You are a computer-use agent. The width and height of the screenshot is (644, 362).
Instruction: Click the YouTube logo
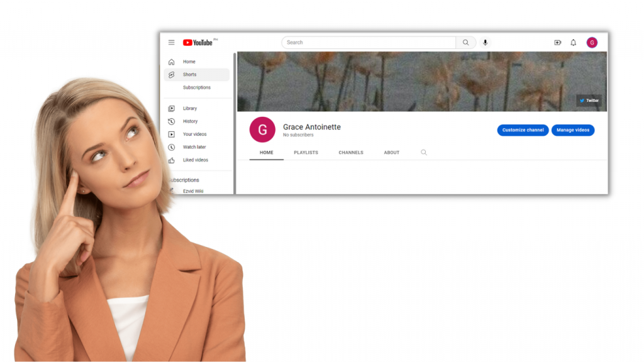(x=198, y=42)
